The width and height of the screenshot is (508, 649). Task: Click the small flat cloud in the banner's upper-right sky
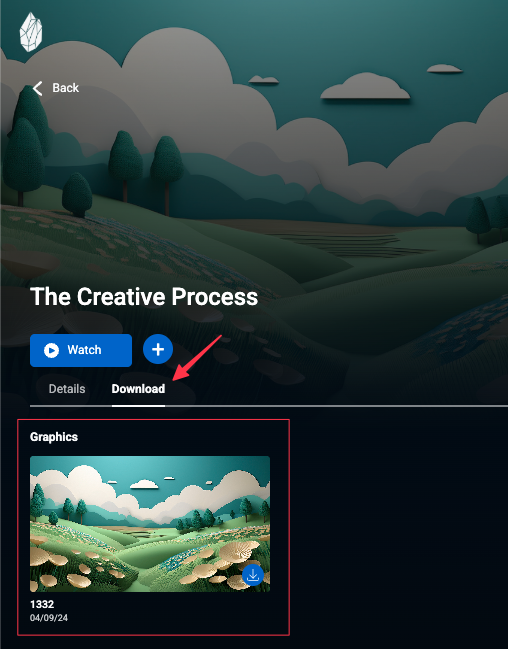pos(444,69)
